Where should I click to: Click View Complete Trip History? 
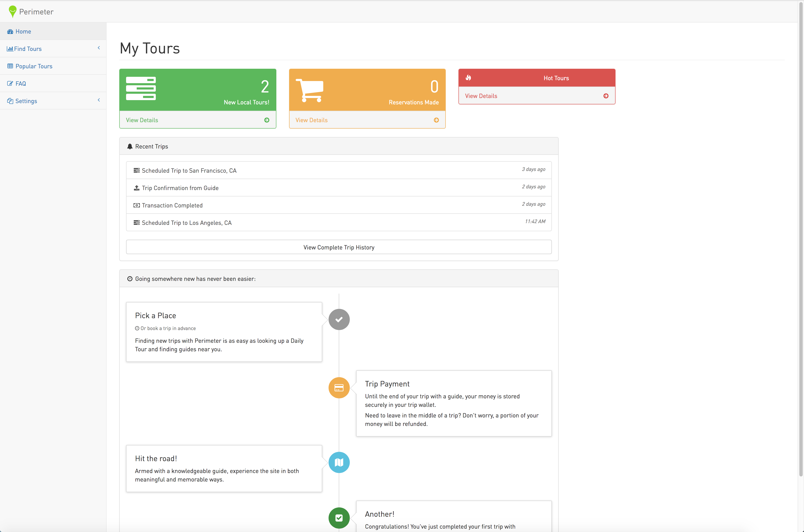[x=338, y=247]
